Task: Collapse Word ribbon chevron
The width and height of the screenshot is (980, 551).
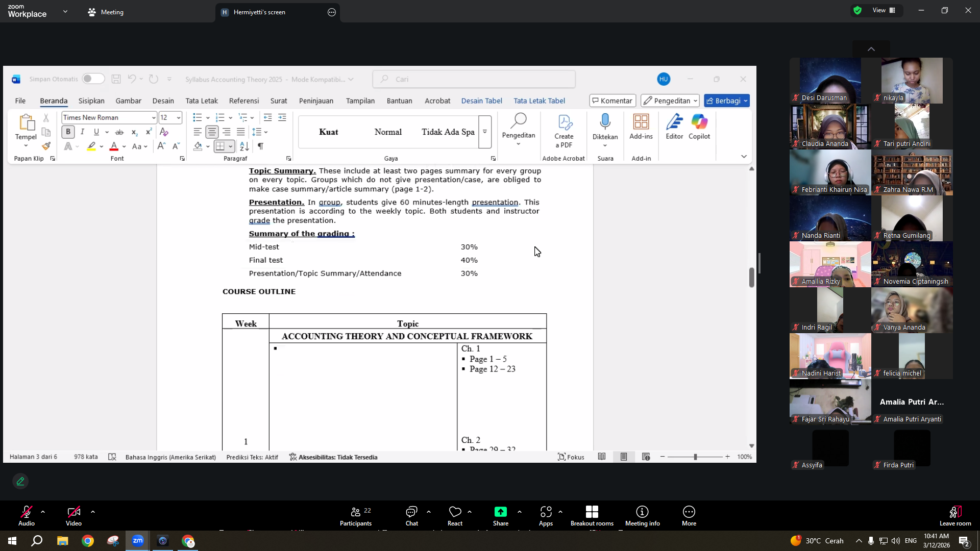Action: [x=744, y=157]
